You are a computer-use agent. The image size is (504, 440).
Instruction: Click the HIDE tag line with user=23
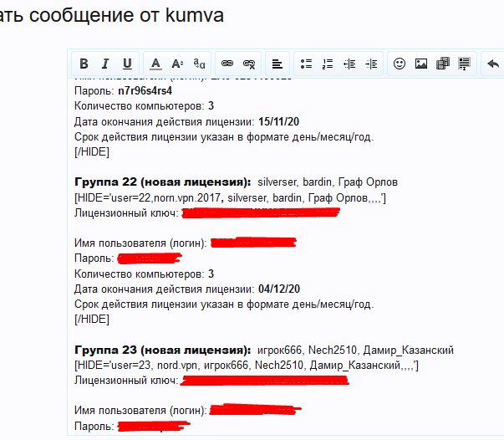(247, 365)
